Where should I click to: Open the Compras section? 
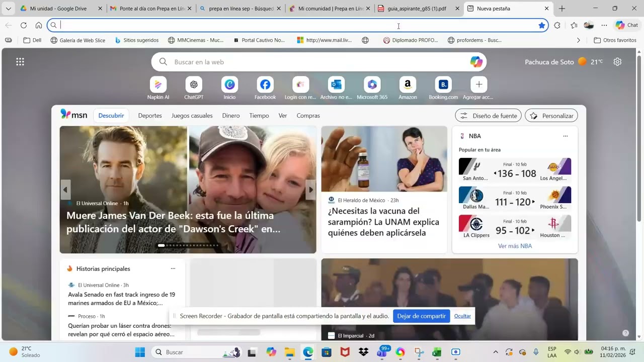point(308,116)
